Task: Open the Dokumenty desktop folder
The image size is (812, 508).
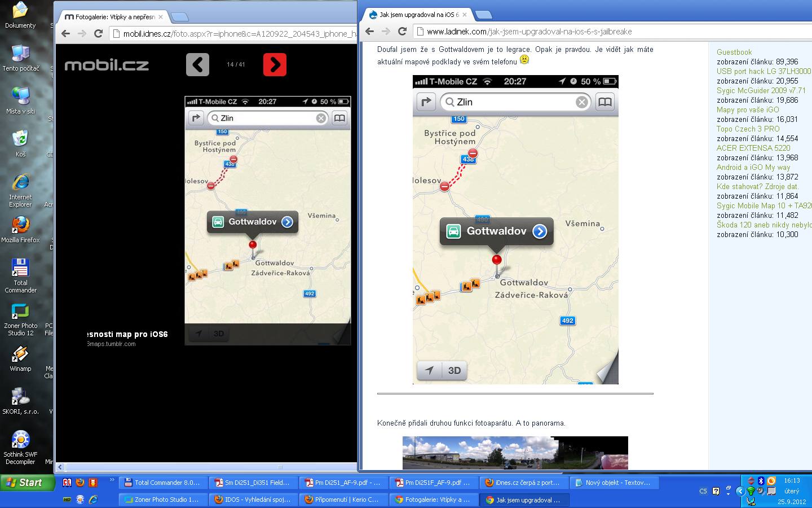Action: click(20, 15)
